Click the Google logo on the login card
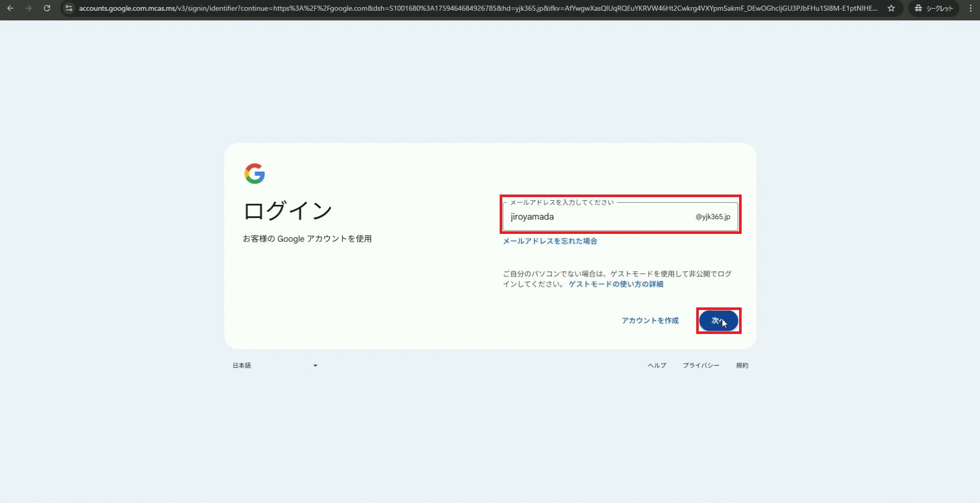The image size is (980, 503). click(255, 174)
